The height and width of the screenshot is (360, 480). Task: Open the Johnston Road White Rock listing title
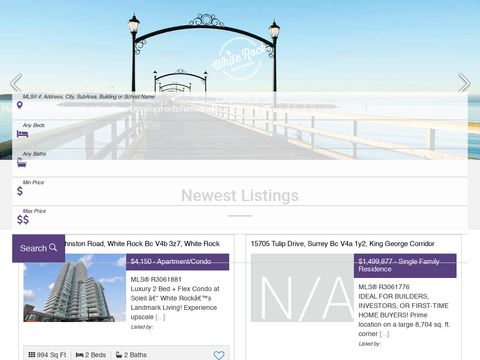tap(142, 244)
